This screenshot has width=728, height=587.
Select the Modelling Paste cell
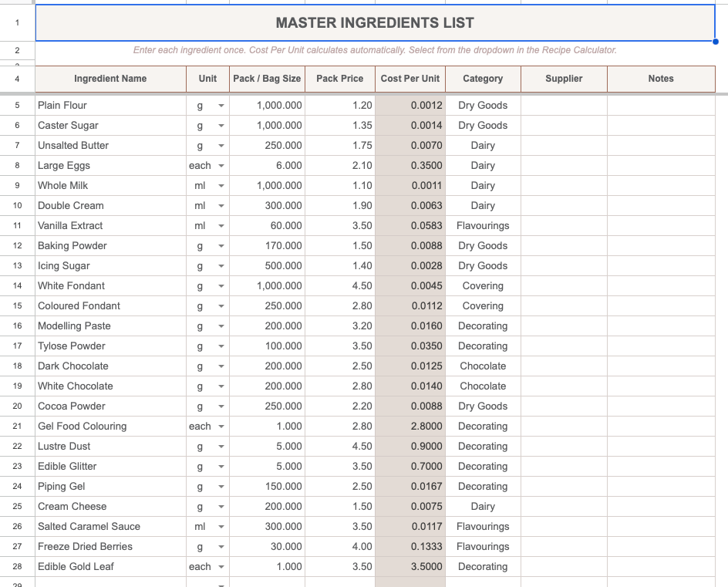click(x=110, y=326)
